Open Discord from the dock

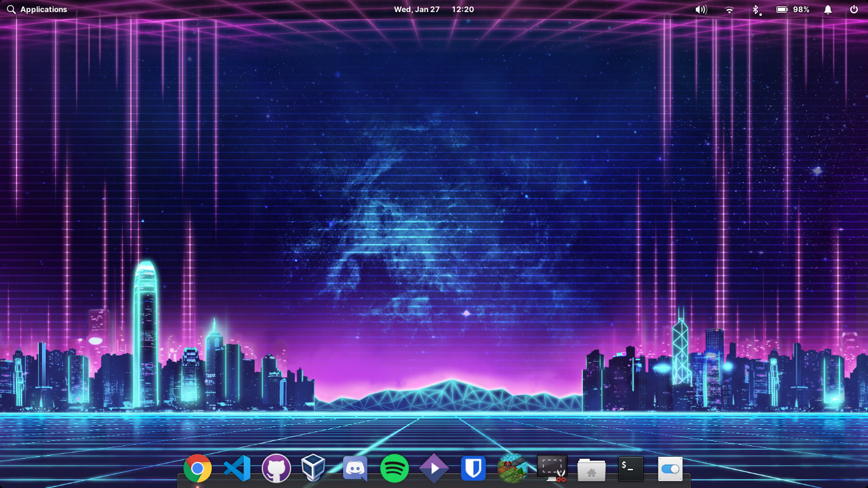pyautogui.click(x=355, y=469)
